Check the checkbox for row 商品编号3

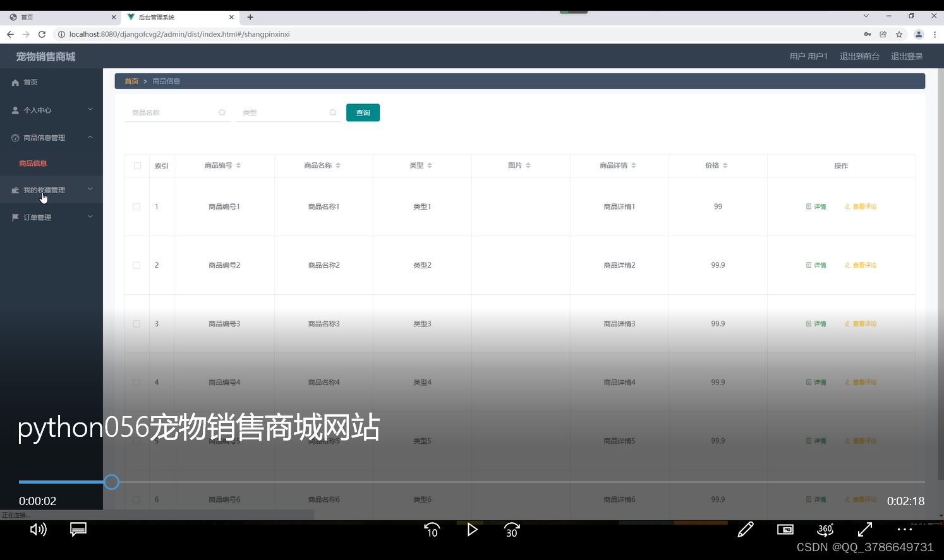click(136, 324)
